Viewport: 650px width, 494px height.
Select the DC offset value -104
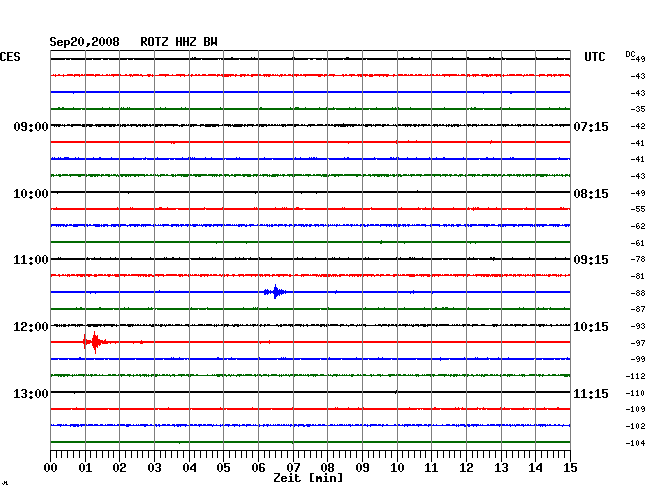[635, 443]
